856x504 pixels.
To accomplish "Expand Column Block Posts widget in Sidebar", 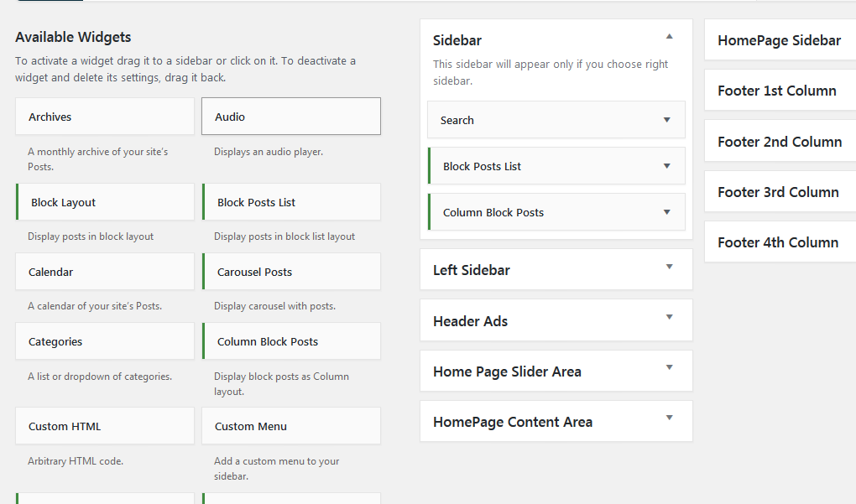I will (667, 212).
